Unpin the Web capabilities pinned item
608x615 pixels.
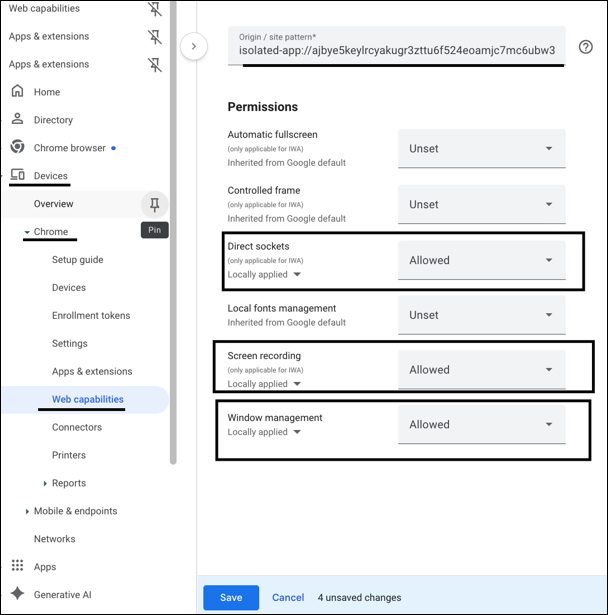[x=154, y=9]
